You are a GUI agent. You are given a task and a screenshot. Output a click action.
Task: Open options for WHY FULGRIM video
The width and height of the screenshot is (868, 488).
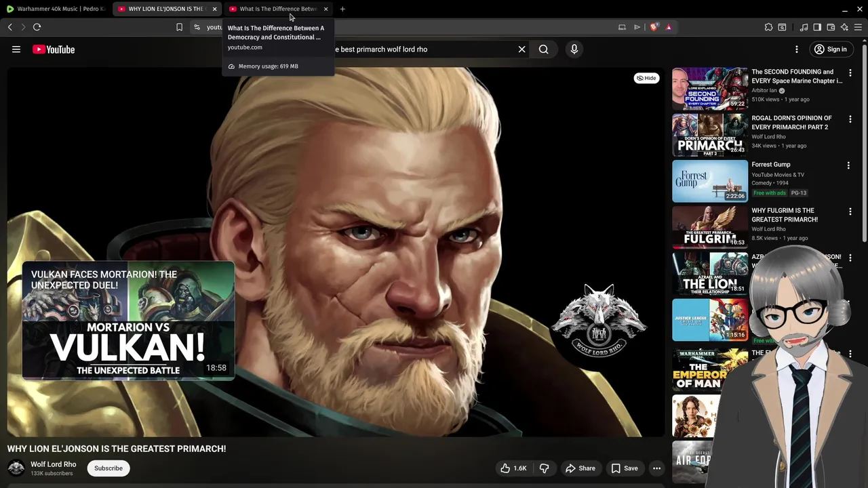click(x=850, y=211)
